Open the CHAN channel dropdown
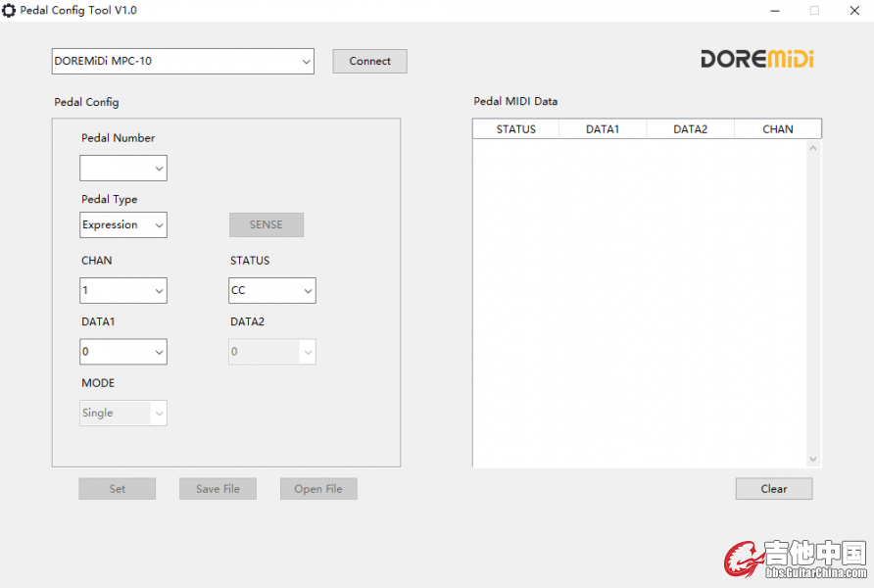Image resolution: width=874 pixels, height=588 pixels. coord(123,291)
